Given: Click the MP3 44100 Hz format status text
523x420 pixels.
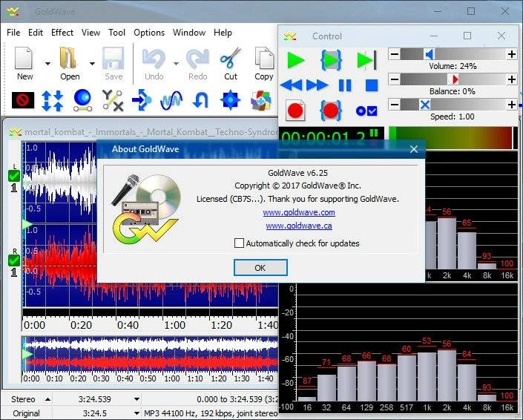Looking at the screenshot, I should click(211, 413).
